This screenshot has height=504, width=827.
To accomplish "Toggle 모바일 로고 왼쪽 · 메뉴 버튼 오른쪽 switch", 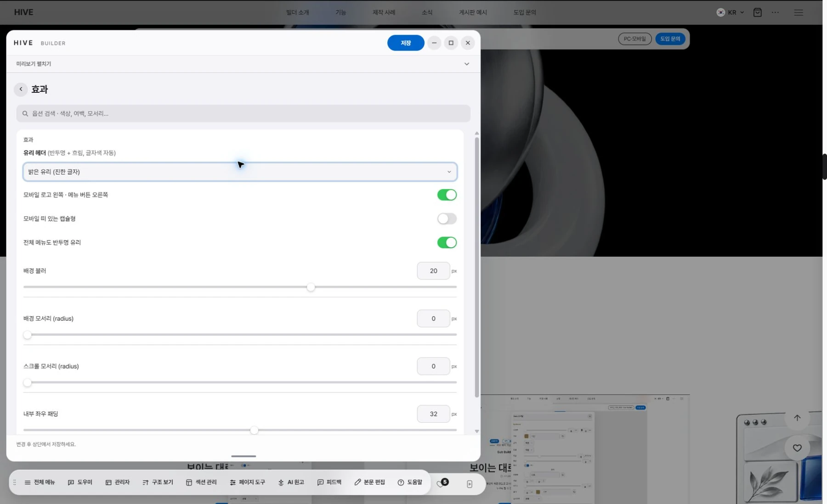I will pos(447,195).
